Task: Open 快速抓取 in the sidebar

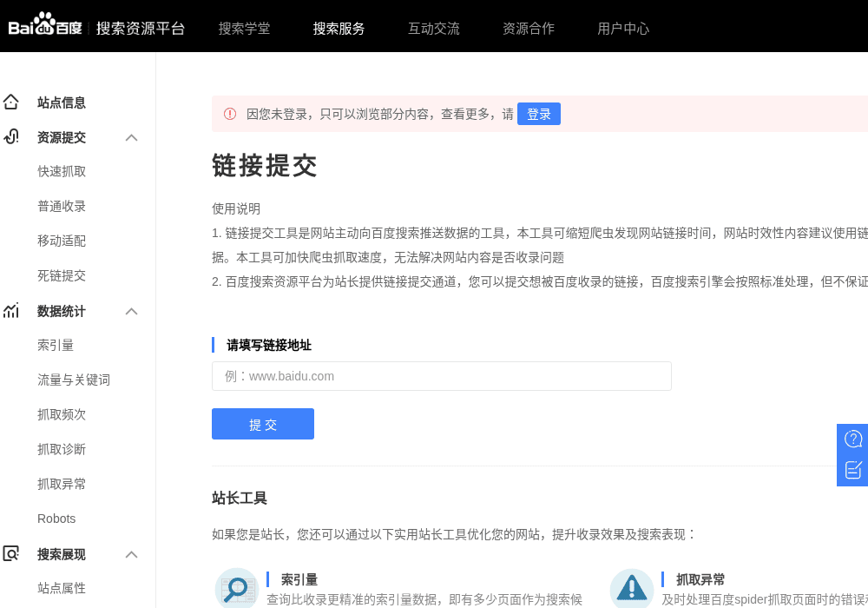Action: point(62,172)
